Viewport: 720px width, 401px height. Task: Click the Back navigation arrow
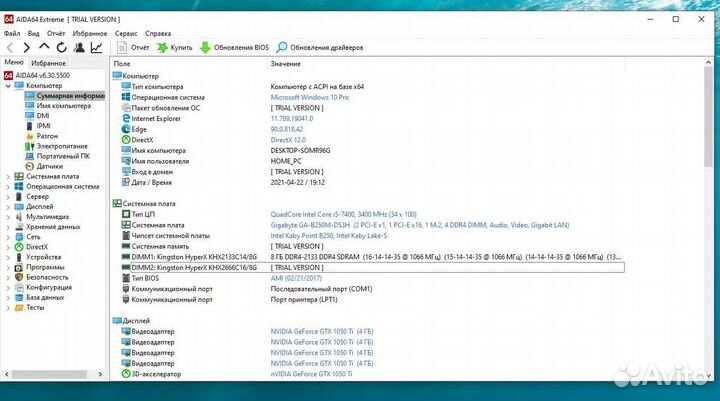click(x=10, y=47)
